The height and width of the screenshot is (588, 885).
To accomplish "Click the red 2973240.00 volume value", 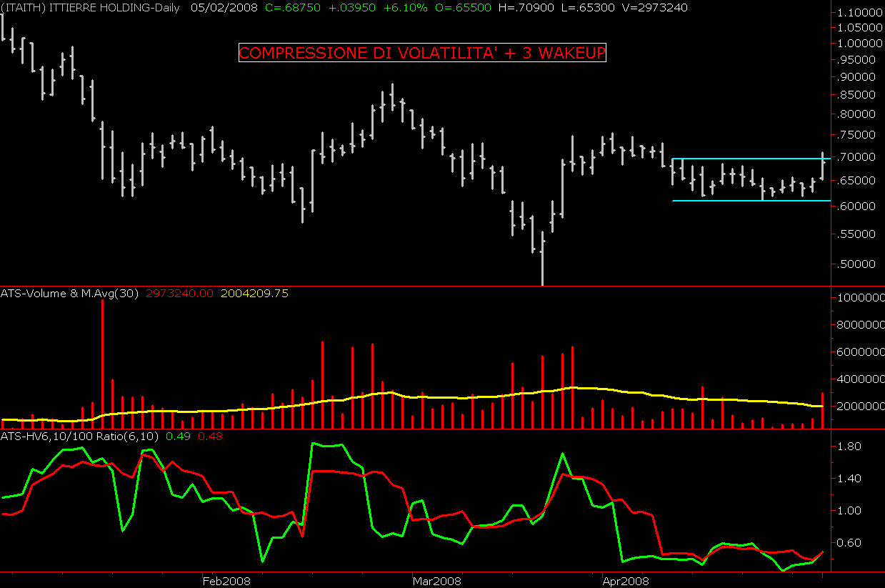I will [180, 293].
